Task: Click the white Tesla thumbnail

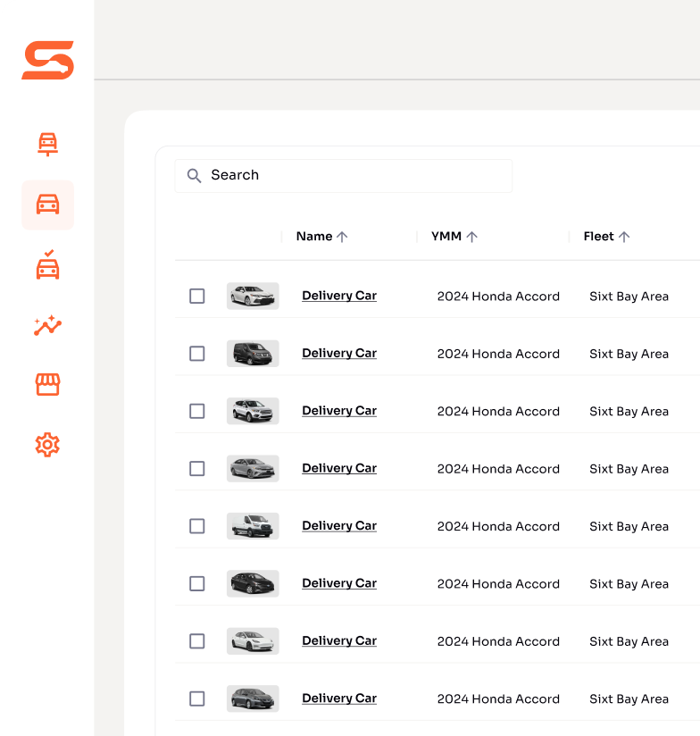Action: (x=253, y=641)
